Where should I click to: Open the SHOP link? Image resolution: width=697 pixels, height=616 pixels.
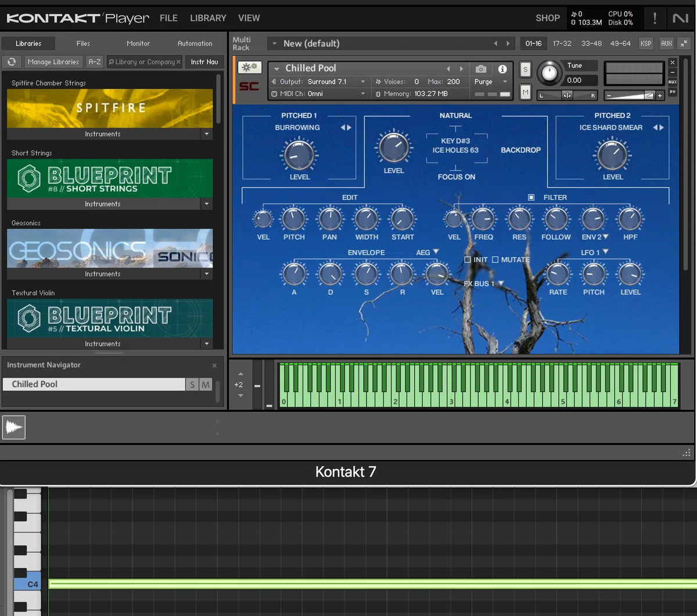[548, 18]
